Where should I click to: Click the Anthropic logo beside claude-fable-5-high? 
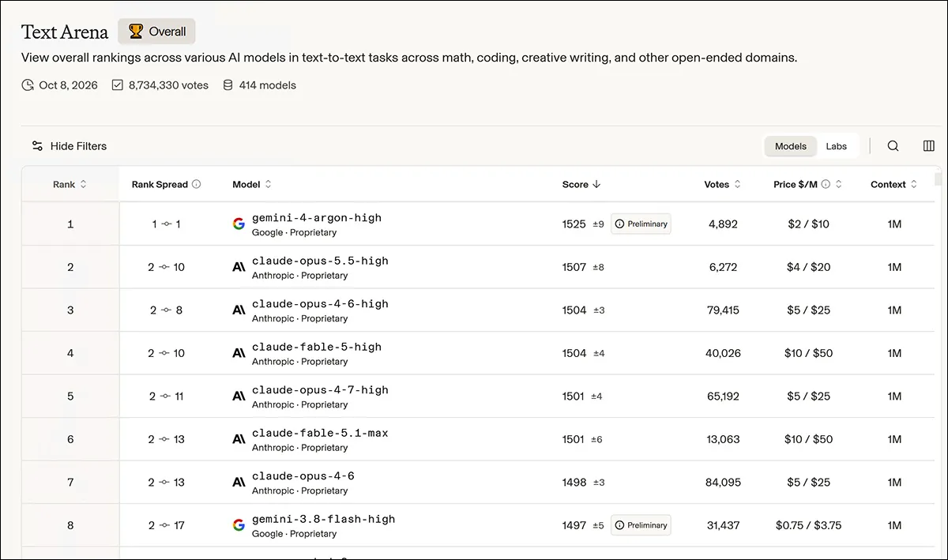239,353
